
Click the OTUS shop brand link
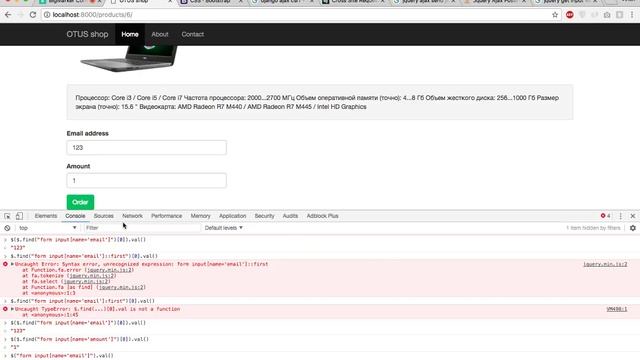tap(87, 34)
